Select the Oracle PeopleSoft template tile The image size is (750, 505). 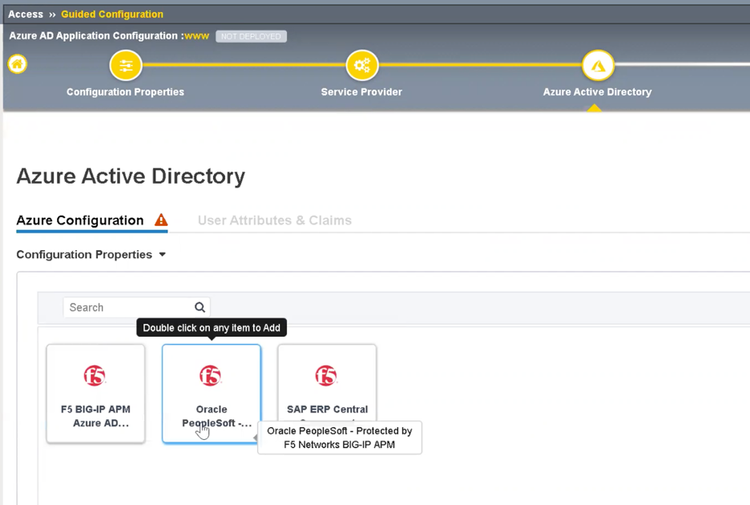click(211, 395)
